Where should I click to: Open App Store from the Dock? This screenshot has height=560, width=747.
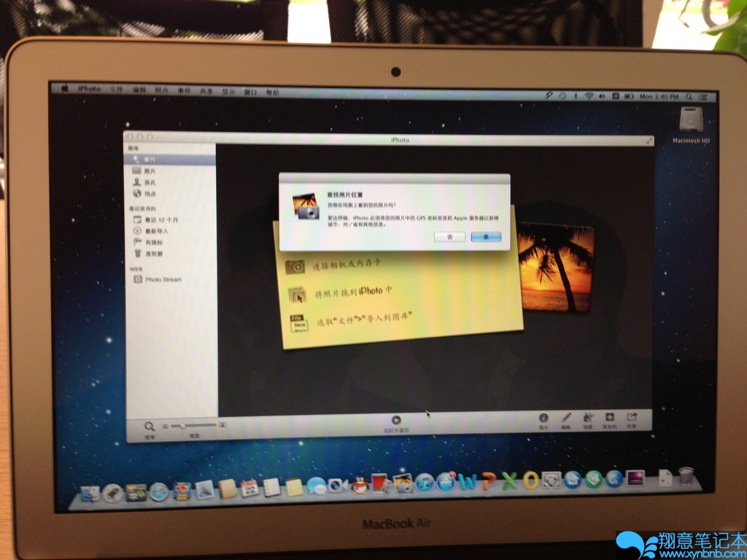tap(446, 482)
